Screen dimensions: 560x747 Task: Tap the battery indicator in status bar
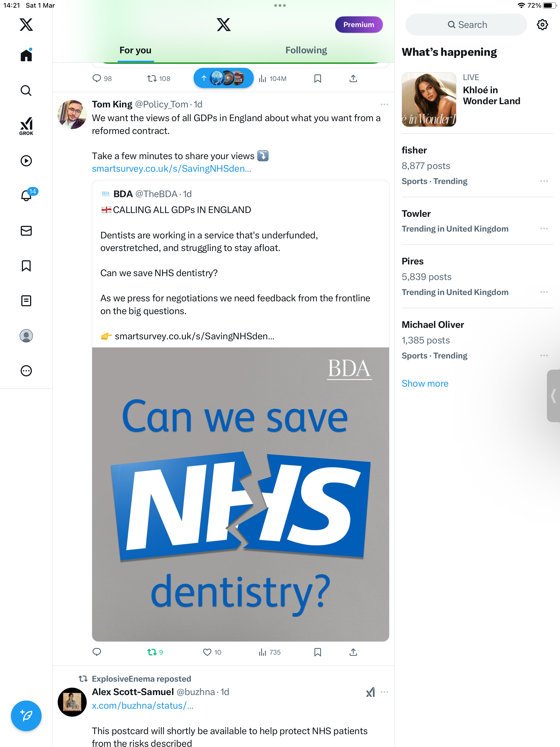549,5
